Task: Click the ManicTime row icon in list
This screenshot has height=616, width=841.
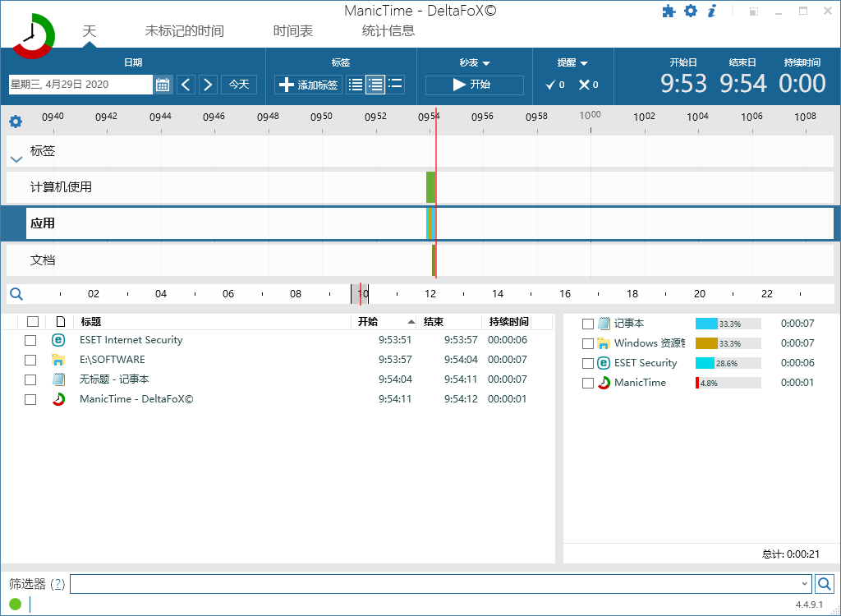Action: pyautogui.click(x=58, y=399)
